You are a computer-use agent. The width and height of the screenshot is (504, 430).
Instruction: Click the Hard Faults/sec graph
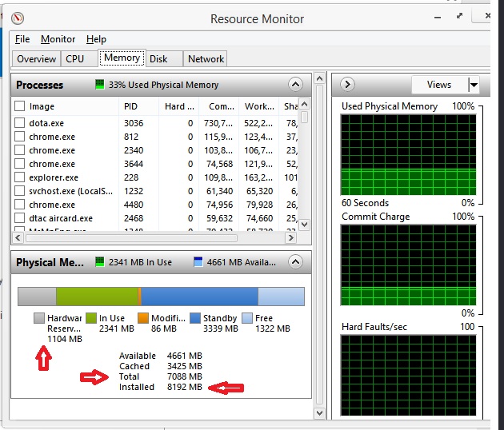[408, 376]
